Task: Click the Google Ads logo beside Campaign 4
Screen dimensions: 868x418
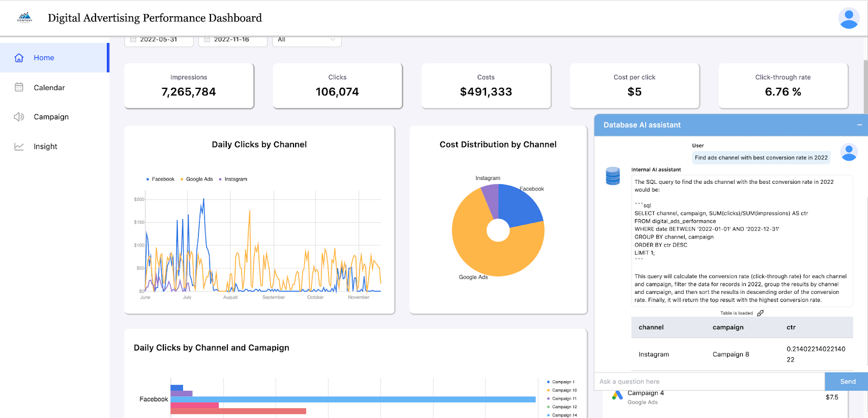Action: coord(617,396)
